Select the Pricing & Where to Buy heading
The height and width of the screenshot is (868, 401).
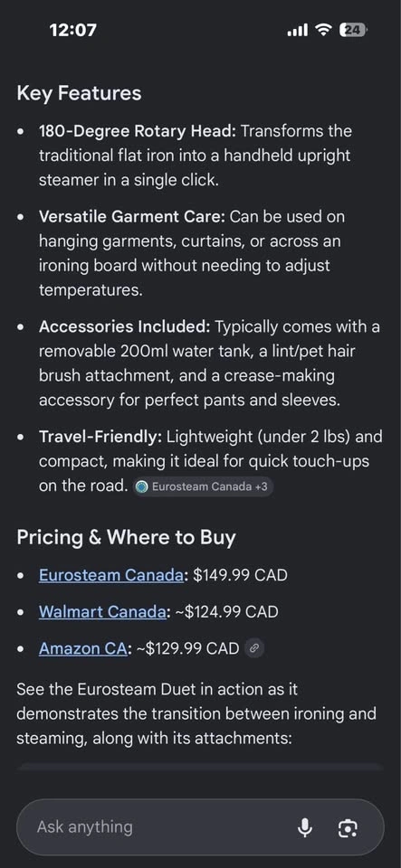pos(127,537)
